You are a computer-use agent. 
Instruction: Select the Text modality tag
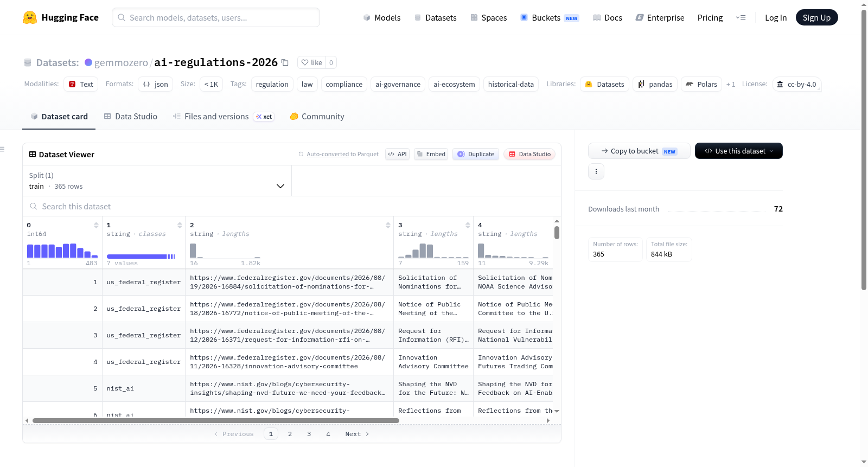click(x=81, y=84)
